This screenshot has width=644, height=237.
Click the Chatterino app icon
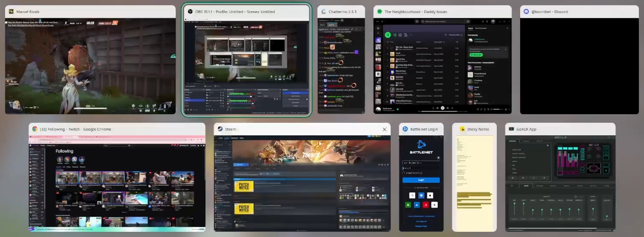point(324,12)
